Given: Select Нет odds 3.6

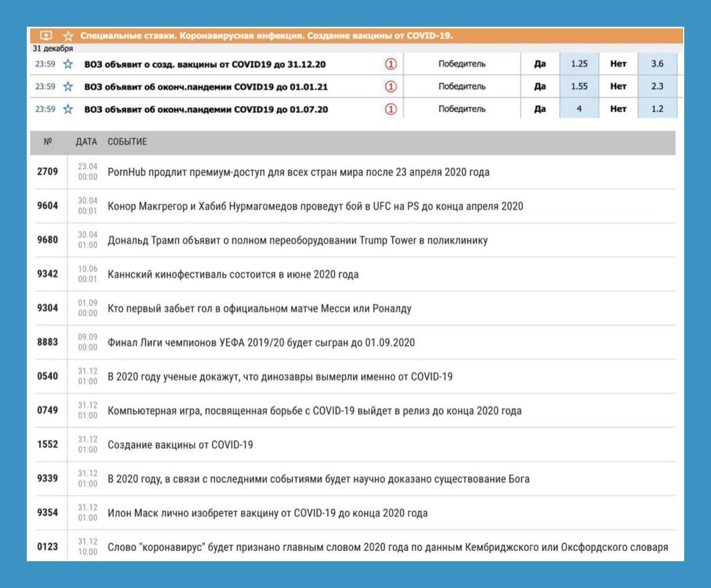Looking at the screenshot, I should [x=657, y=64].
